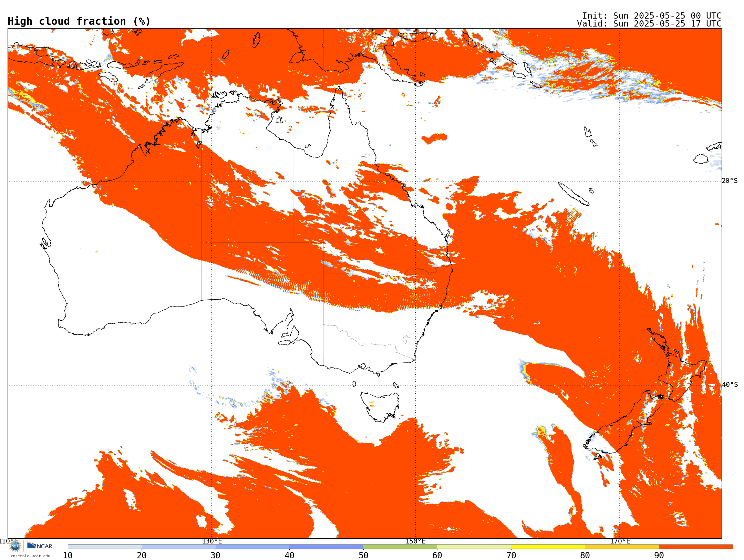Click the '170°E' longitude label
744x560 pixels.
(x=620, y=541)
